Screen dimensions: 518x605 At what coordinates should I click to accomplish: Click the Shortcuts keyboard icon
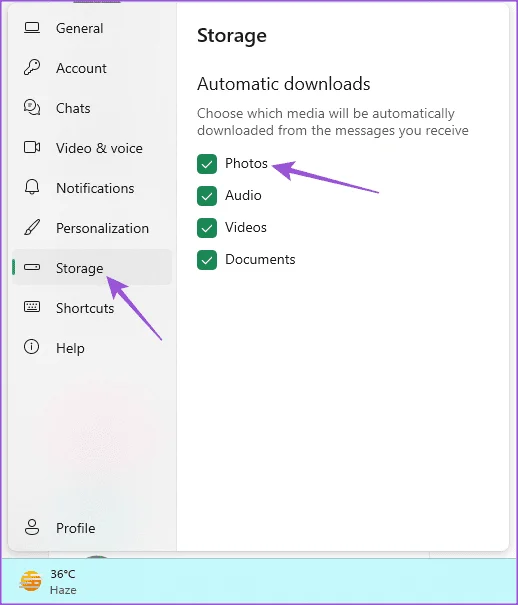point(32,307)
